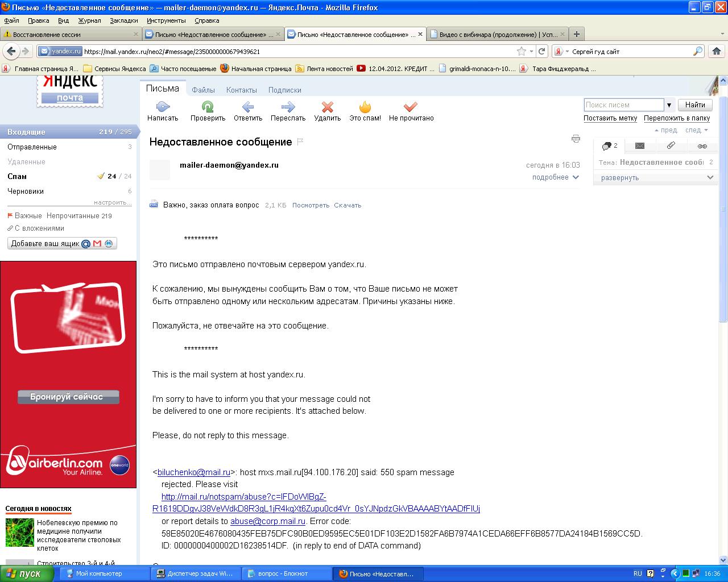Switch to Восстановление сессии browser tab
The width and height of the screenshot is (728, 582).
point(71,34)
